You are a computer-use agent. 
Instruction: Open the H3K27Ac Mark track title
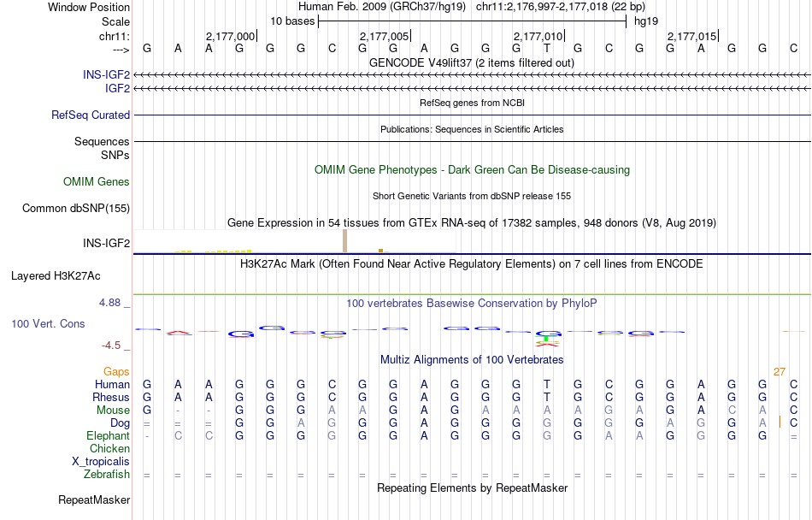472,263
